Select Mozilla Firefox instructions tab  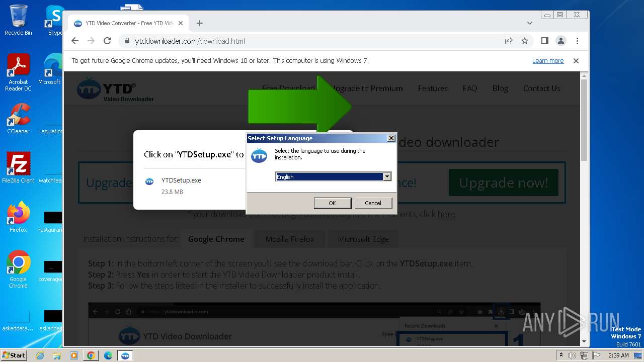click(x=290, y=239)
